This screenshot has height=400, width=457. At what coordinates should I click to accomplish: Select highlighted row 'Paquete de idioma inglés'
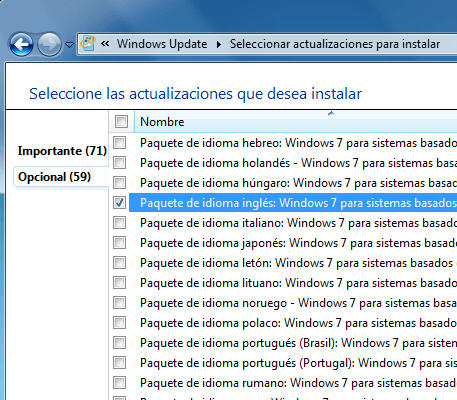pyautogui.click(x=293, y=203)
